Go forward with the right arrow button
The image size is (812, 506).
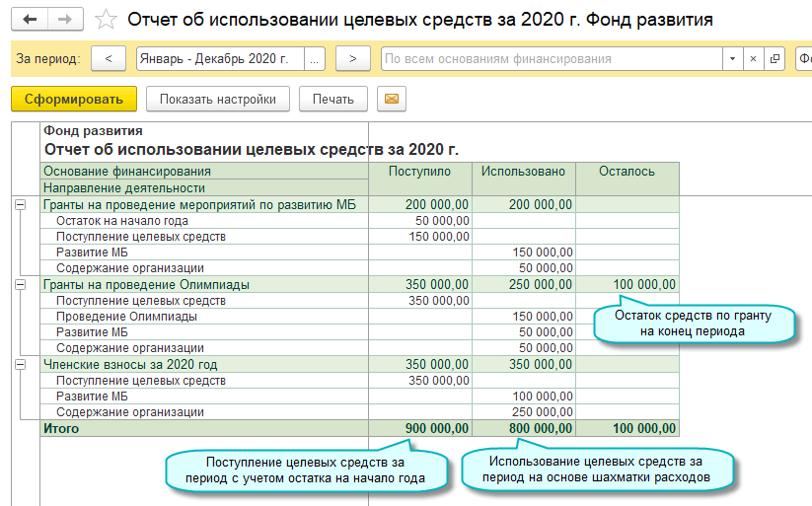pyautogui.click(x=65, y=20)
